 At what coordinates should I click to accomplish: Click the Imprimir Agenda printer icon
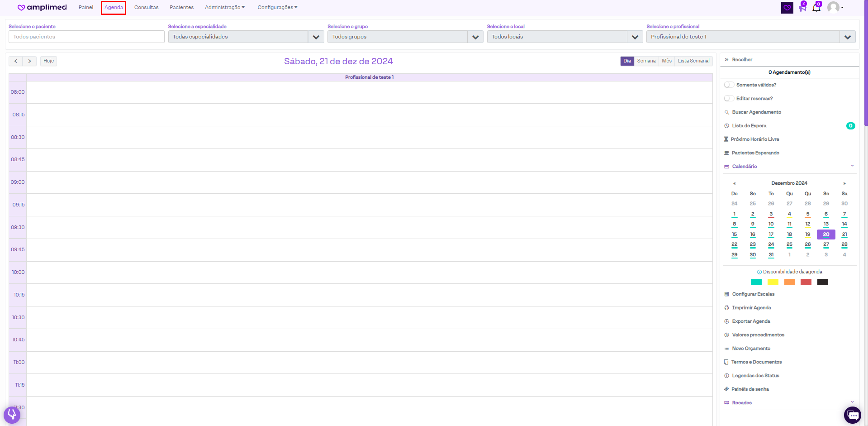coord(727,308)
